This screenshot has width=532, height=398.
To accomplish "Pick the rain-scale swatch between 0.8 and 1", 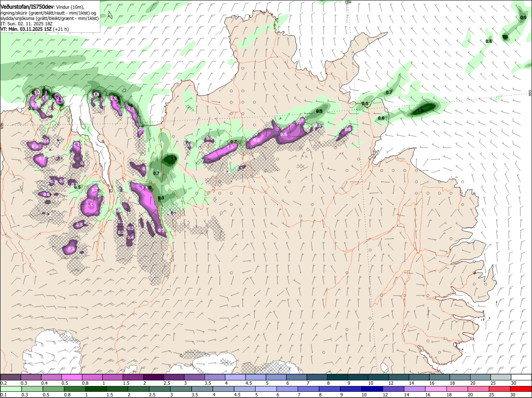I will 74,389.
